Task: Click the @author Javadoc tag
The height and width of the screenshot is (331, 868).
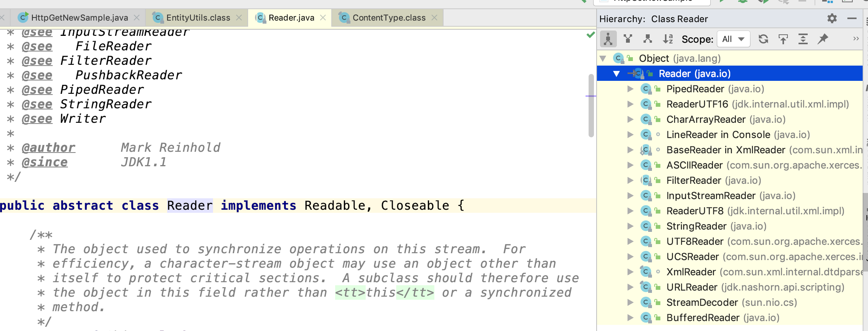Action: coord(48,148)
